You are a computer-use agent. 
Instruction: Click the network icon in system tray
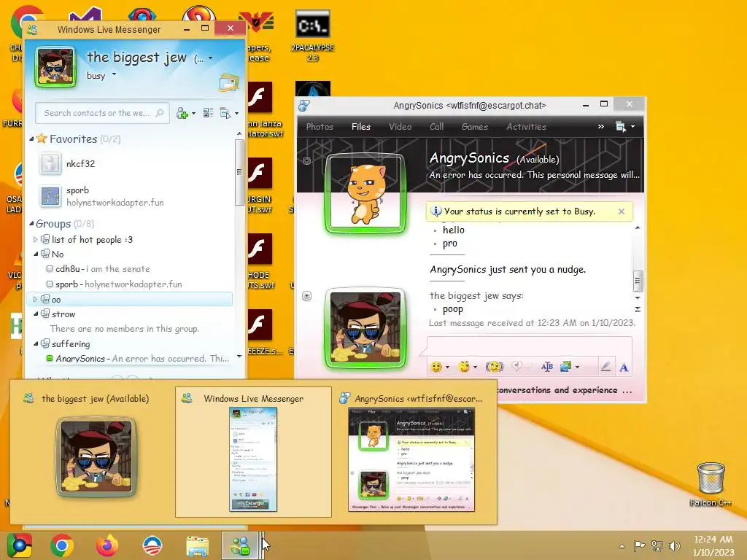tap(657, 546)
